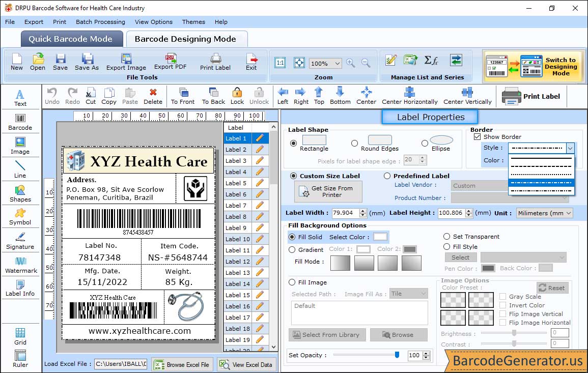Select Ellipse label shape

[x=425, y=143]
